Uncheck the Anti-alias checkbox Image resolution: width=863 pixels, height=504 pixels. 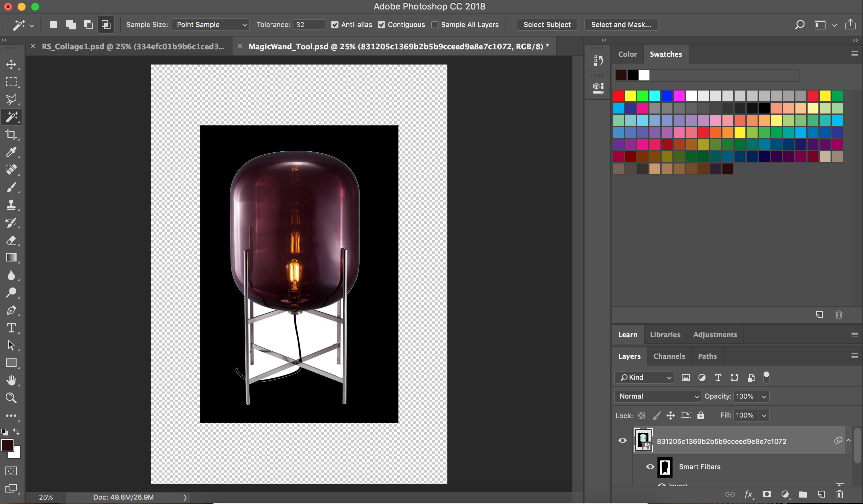(x=335, y=25)
